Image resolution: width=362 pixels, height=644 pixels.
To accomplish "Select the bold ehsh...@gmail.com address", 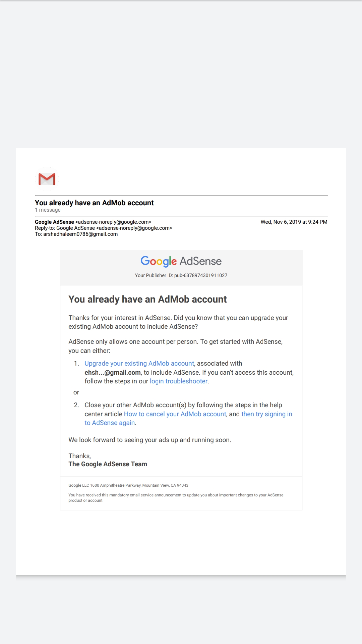I will [113, 372].
